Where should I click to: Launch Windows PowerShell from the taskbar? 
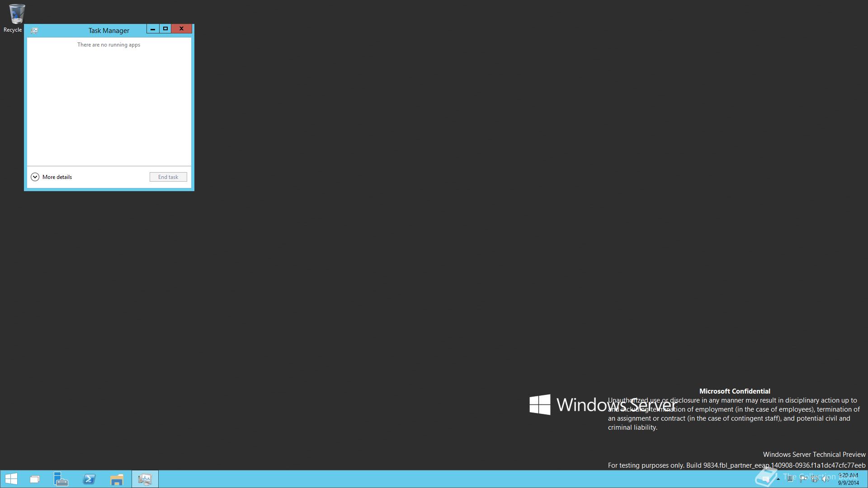point(89,479)
